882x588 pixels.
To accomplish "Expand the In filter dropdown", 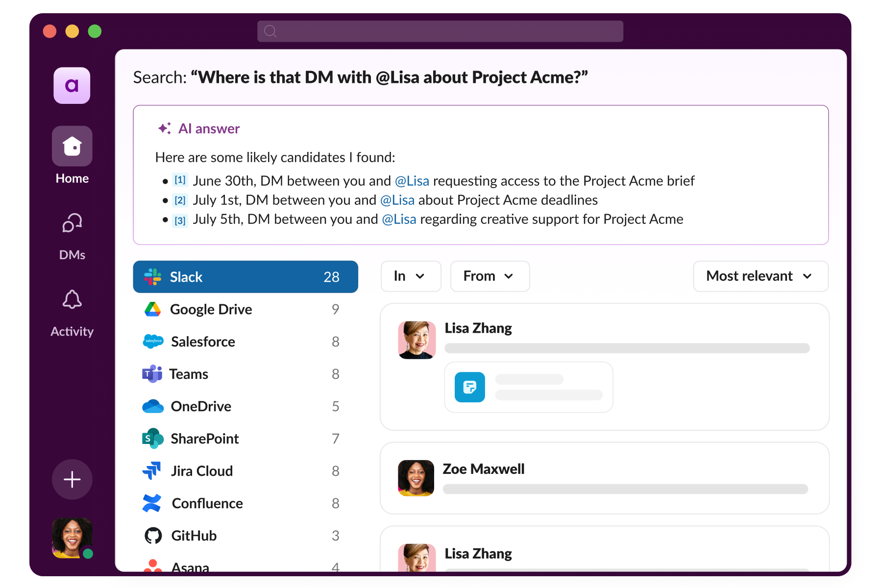I will [411, 276].
